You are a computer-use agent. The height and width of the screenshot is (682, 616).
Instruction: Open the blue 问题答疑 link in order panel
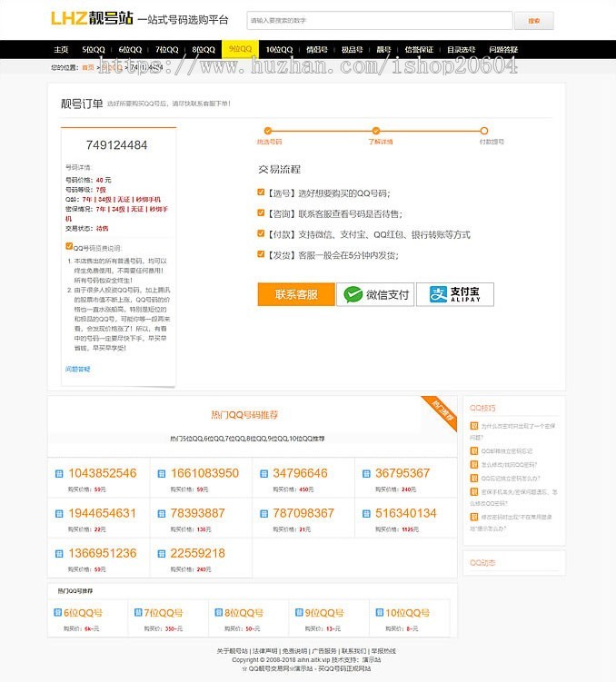[78, 369]
